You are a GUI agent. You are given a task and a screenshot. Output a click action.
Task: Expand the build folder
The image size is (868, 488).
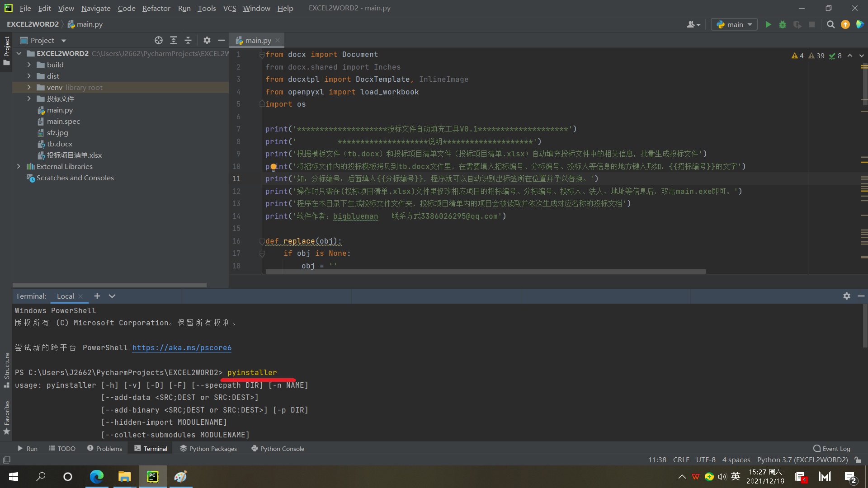(29, 65)
